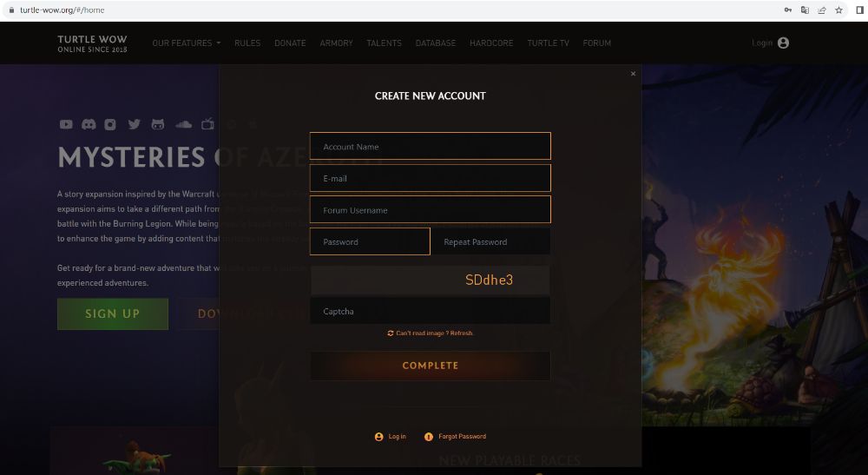The width and height of the screenshot is (868, 475).
Task: Open the Twitter bird icon
Action: [134, 124]
